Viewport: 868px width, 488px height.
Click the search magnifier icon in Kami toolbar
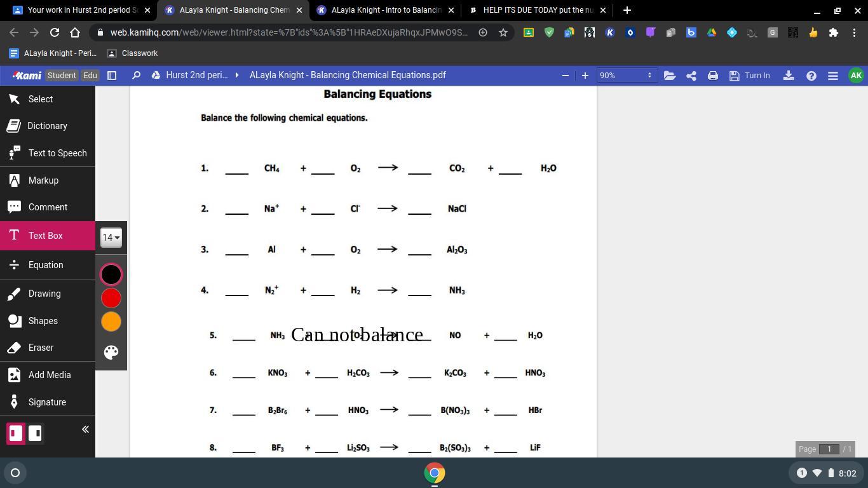136,76
